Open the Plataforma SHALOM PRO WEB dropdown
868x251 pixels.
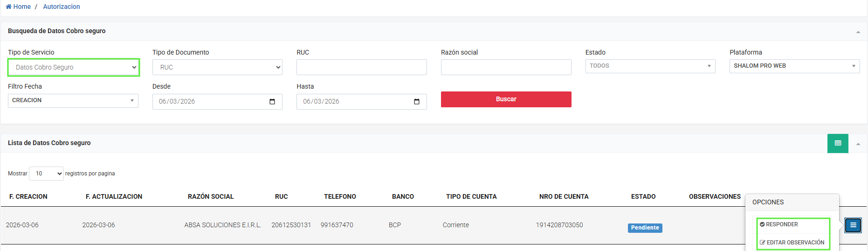pos(794,66)
